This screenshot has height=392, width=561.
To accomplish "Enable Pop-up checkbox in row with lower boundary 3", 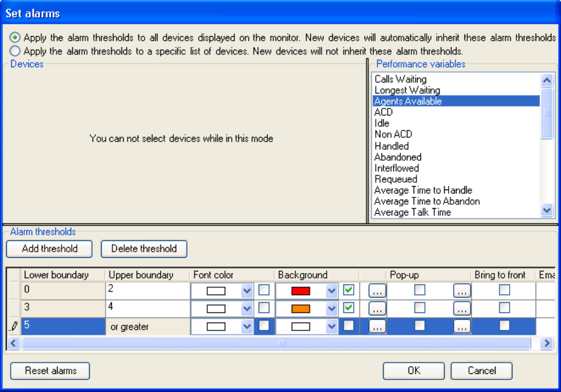I will coord(420,308).
